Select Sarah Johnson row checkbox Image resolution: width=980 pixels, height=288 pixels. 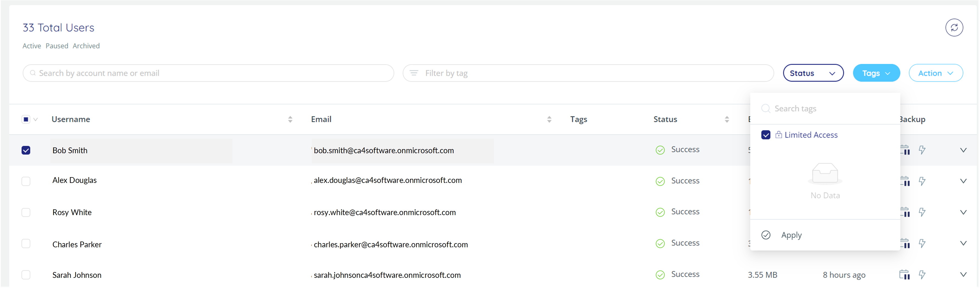(x=26, y=275)
